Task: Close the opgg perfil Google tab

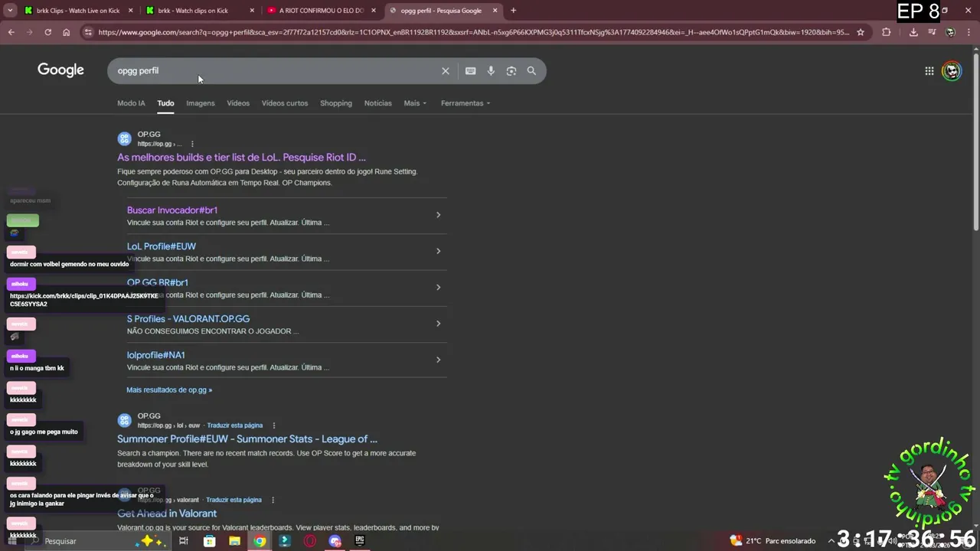Action: click(495, 11)
